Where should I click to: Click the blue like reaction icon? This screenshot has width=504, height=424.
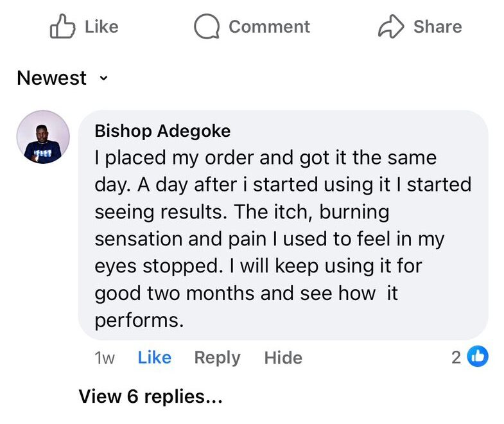pyautogui.click(x=477, y=357)
